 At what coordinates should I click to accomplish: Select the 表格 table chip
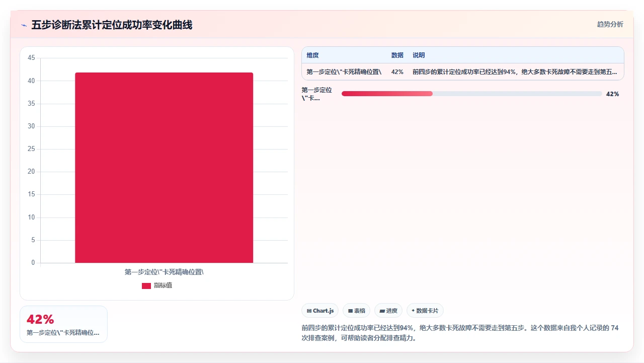pyautogui.click(x=356, y=311)
